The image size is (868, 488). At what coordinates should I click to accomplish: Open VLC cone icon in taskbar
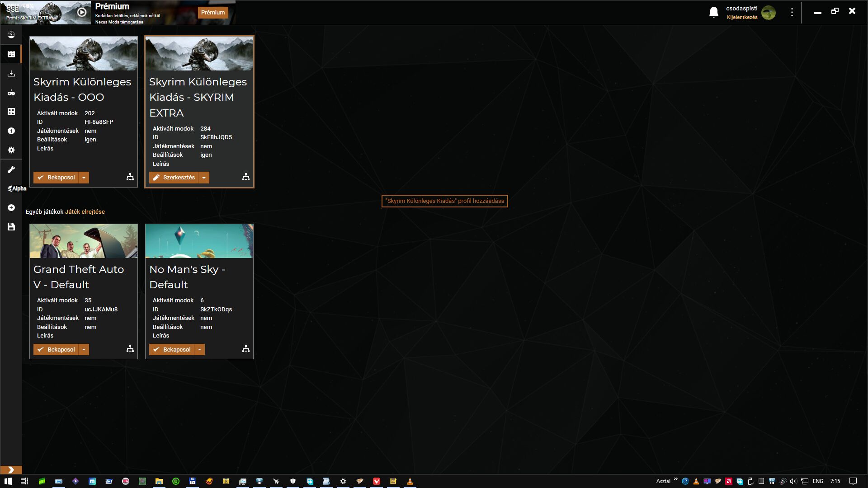tap(410, 481)
